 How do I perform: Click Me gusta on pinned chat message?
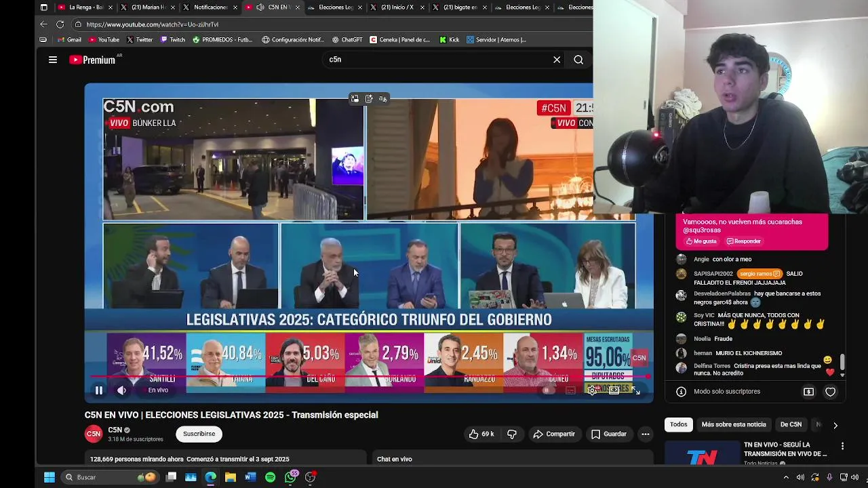(701, 241)
